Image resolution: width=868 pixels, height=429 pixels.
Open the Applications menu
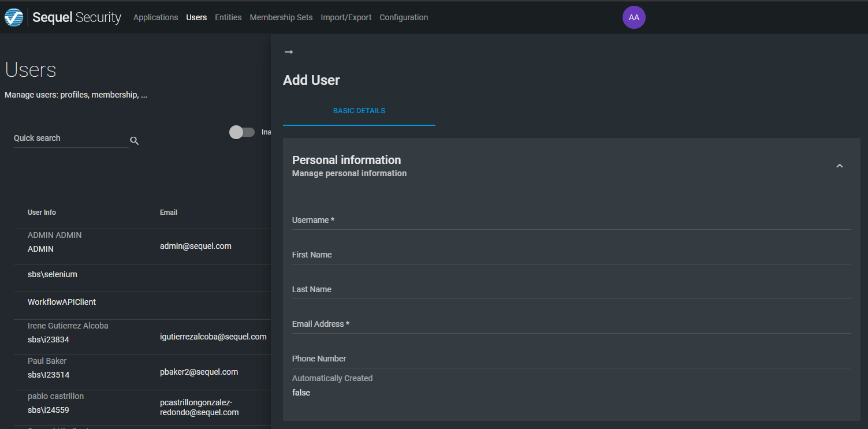tap(155, 17)
